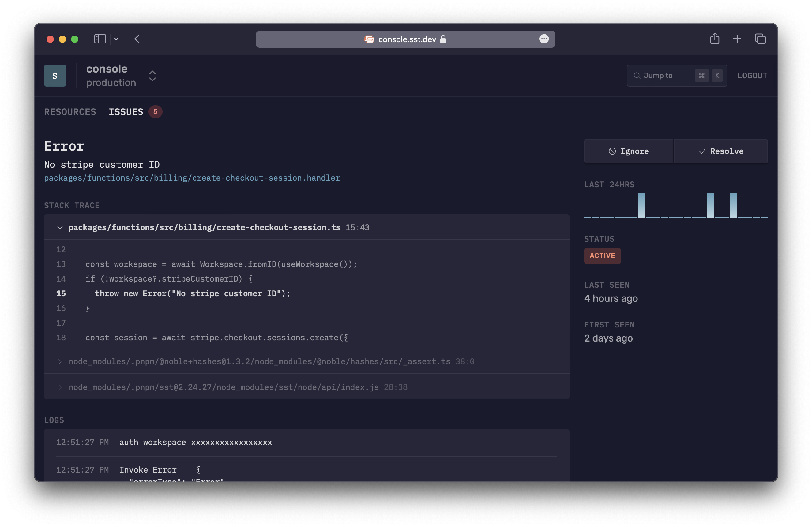Open the browser share icon
812x527 pixels.
[x=714, y=39]
